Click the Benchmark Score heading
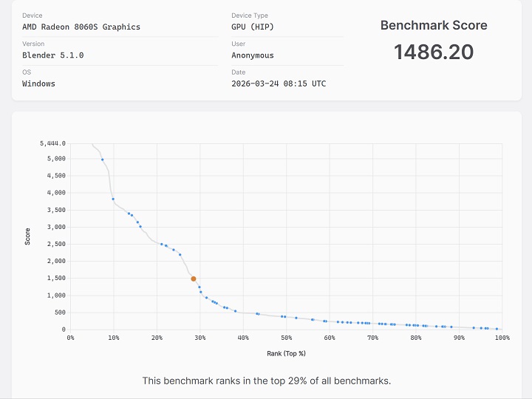Viewport: 532px width, 399px height. (433, 25)
